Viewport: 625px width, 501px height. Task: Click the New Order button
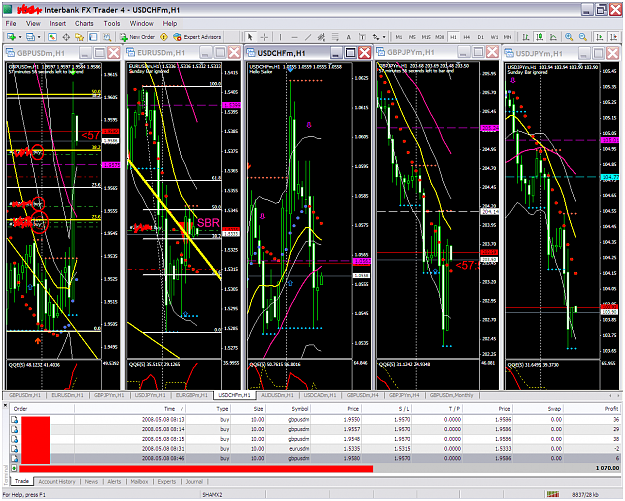pos(138,37)
